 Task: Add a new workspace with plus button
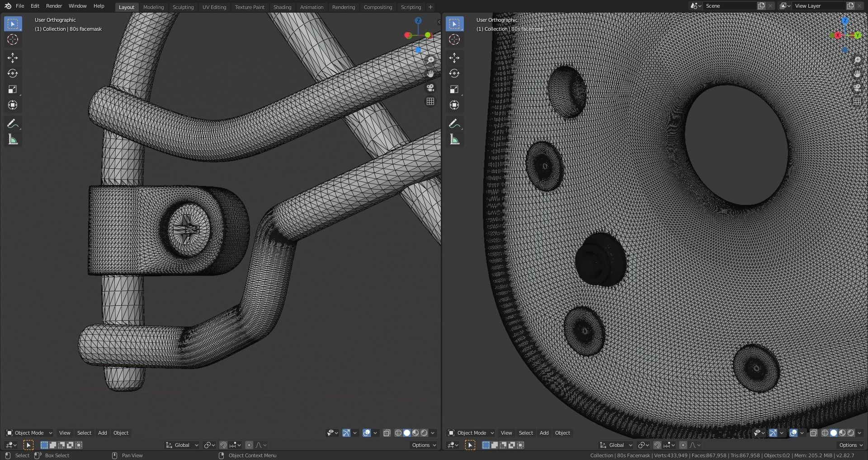[x=430, y=7]
